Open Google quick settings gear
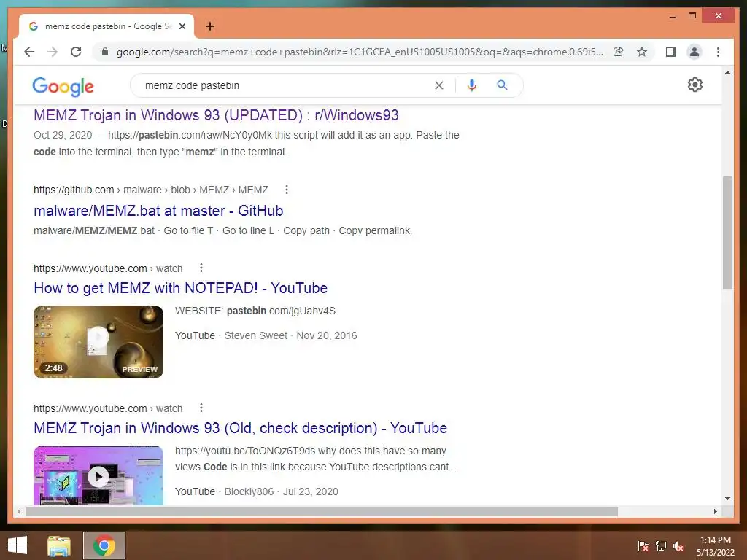The width and height of the screenshot is (747, 560). pos(695,85)
